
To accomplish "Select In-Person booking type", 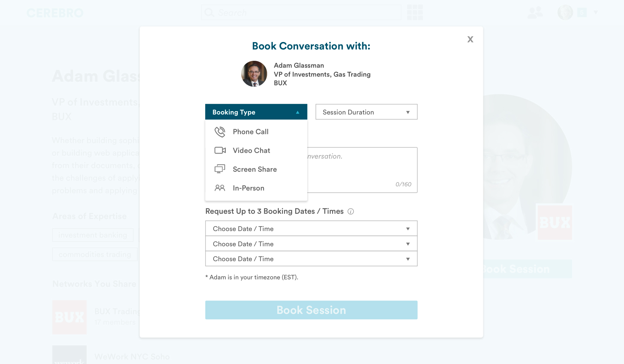I will pyautogui.click(x=248, y=188).
